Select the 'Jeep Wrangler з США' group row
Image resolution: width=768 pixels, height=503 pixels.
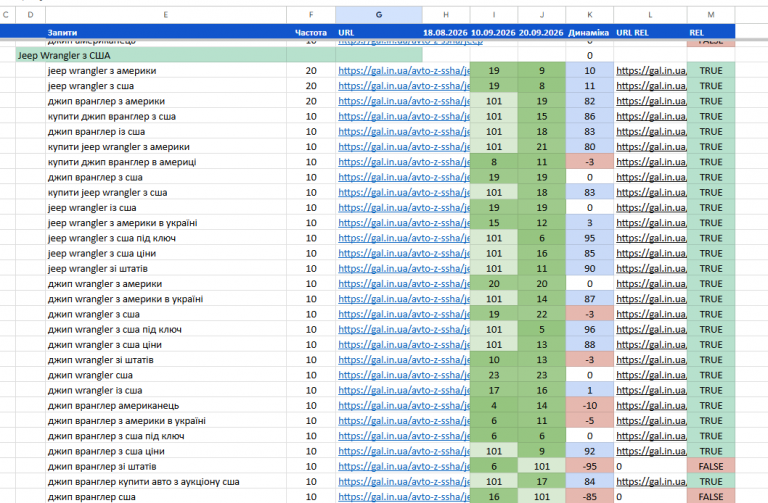click(219, 55)
